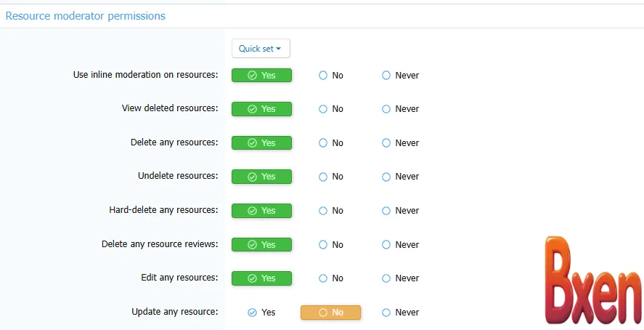
Task: Set Hard-delete any resources to Never
Action: pos(400,211)
